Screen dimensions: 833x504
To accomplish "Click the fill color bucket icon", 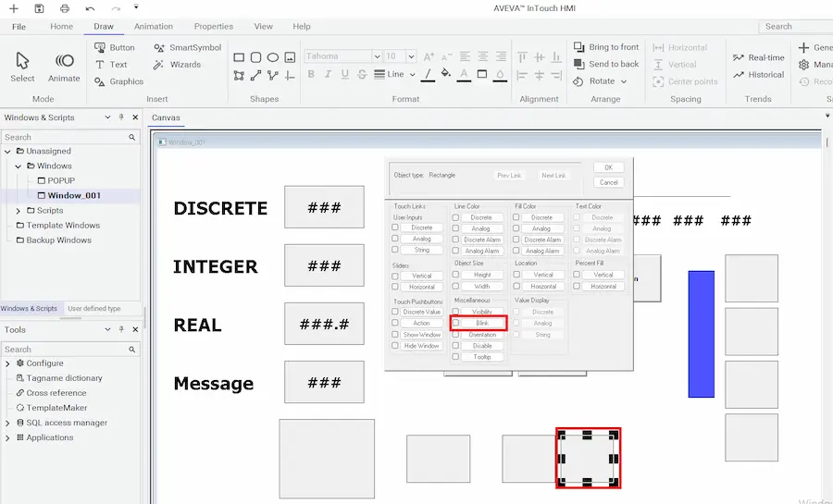I will 446,74.
